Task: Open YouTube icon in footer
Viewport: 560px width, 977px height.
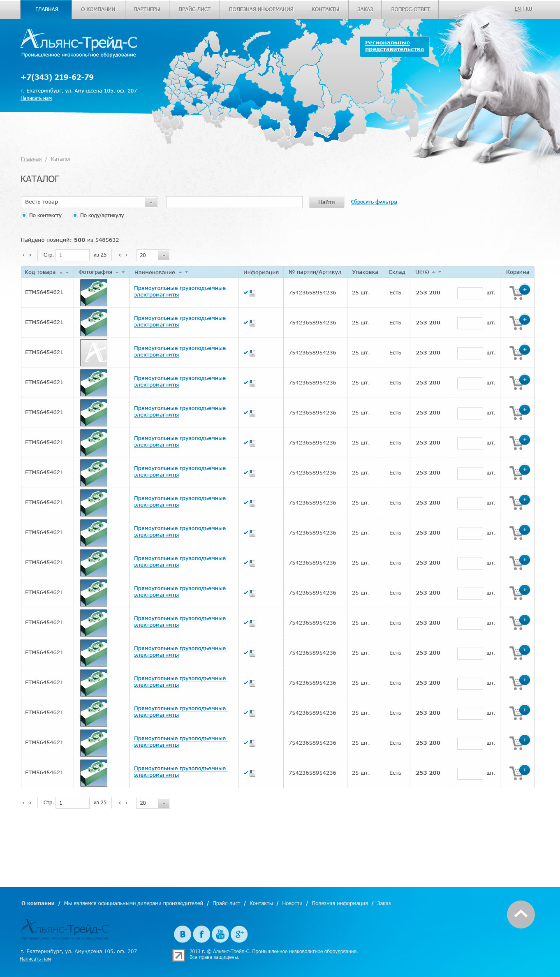Action: pos(220,934)
